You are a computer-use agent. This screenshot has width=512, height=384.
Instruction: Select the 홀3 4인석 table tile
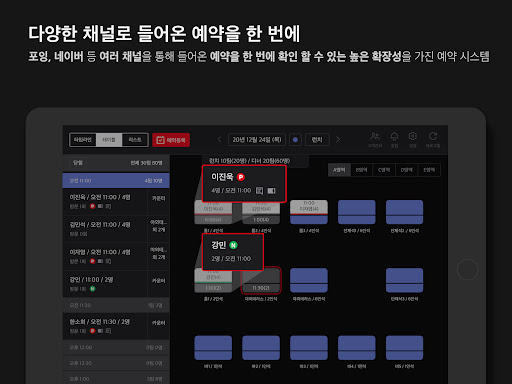pos(309,212)
